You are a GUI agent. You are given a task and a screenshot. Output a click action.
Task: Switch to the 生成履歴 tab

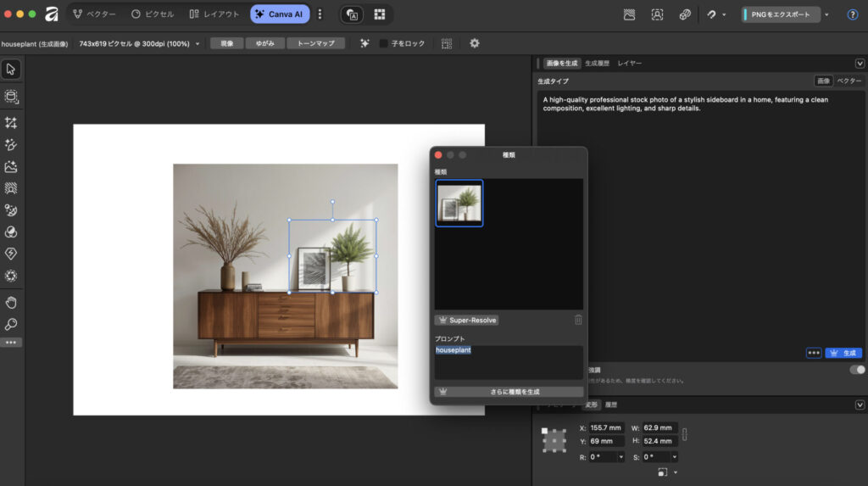(597, 64)
